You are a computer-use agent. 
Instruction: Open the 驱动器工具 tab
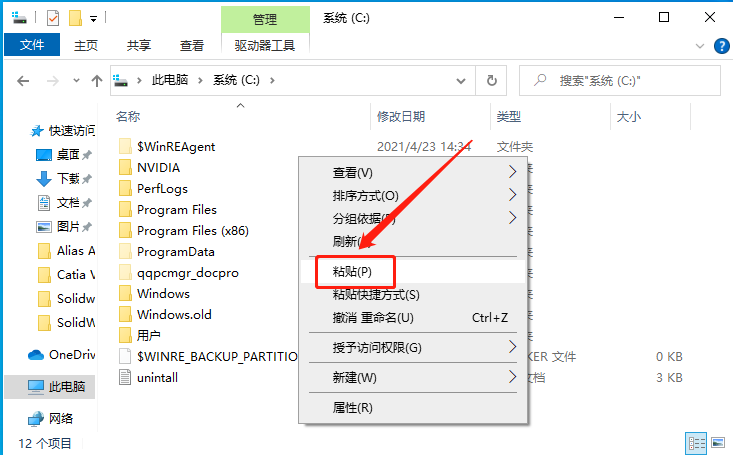click(x=265, y=45)
